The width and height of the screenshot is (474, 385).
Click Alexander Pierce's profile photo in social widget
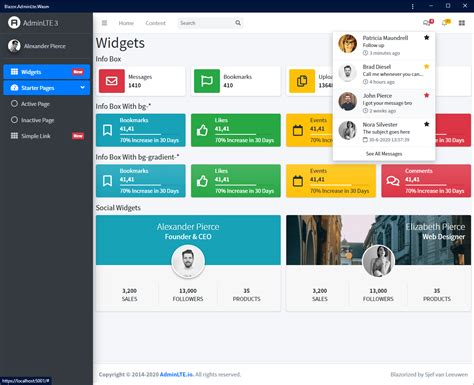click(188, 262)
